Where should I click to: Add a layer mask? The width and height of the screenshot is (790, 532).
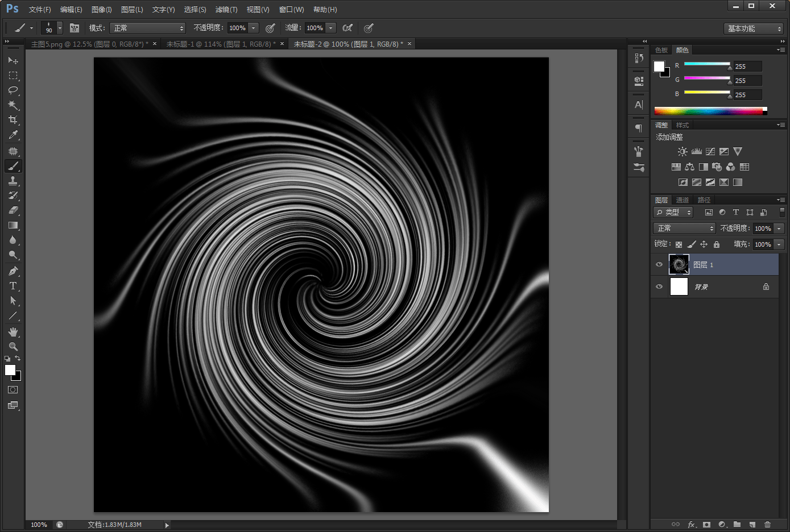(x=706, y=525)
